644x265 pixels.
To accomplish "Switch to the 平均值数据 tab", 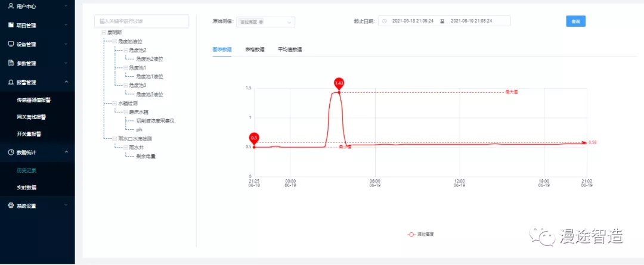I will point(290,49).
